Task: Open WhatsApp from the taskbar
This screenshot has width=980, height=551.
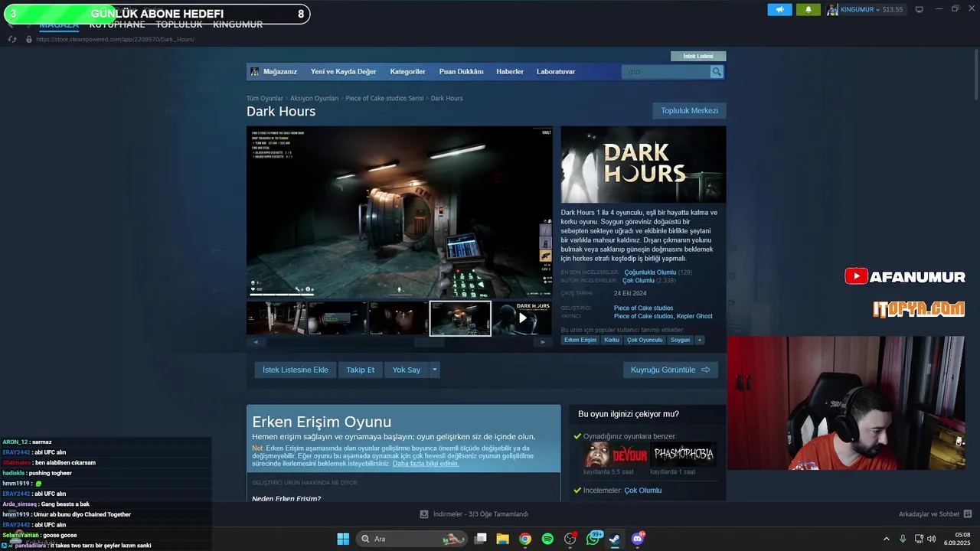Action: tap(593, 539)
